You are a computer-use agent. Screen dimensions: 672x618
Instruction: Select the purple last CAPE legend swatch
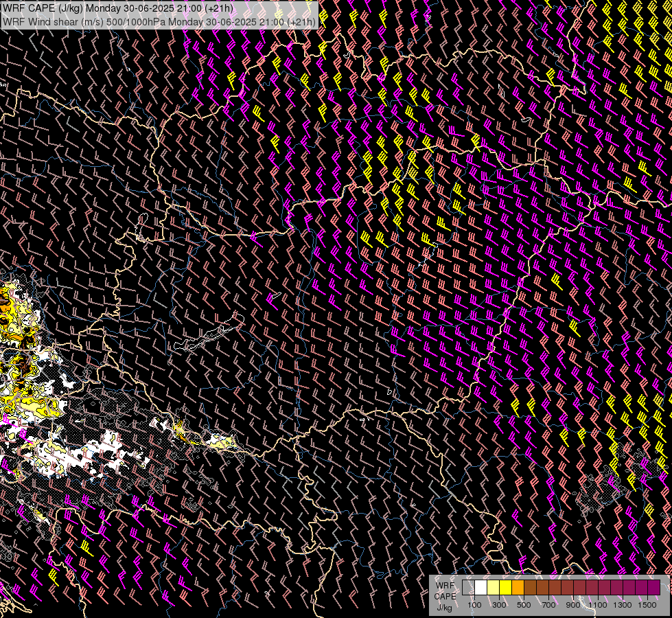(x=654, y=587)
